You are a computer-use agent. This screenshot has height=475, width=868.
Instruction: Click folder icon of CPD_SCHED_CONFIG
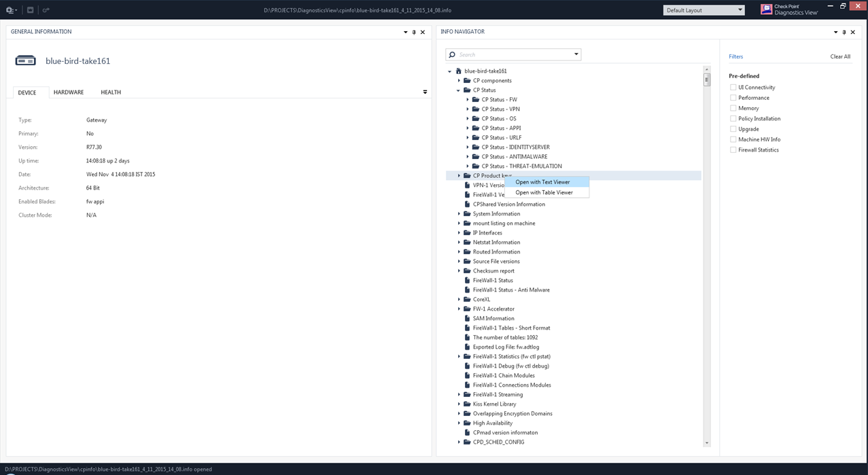point(467,442)
